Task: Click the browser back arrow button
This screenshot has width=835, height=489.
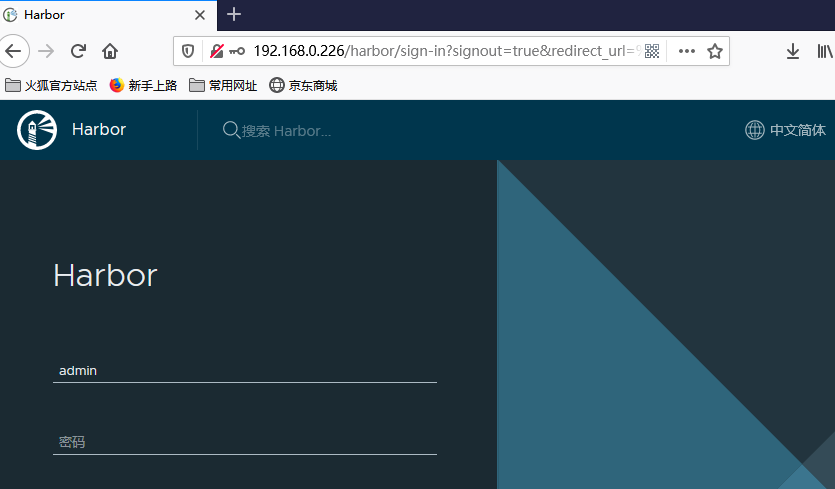Action: coord(13,51)
